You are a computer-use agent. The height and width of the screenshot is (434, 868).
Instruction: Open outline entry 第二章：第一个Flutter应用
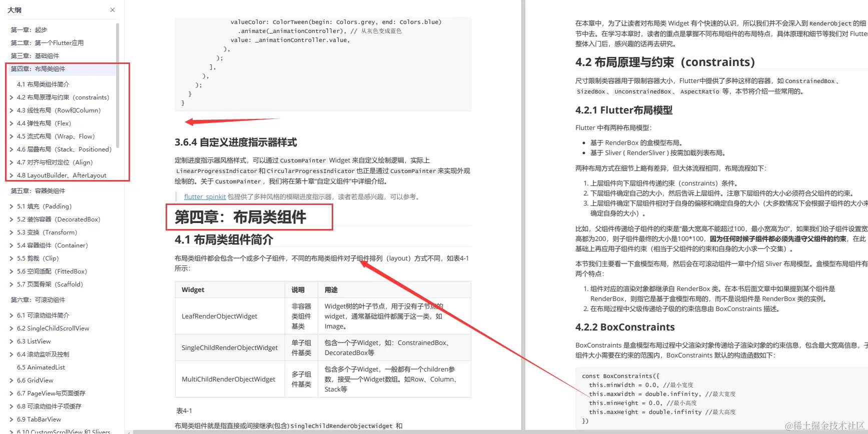coord(48,42)
